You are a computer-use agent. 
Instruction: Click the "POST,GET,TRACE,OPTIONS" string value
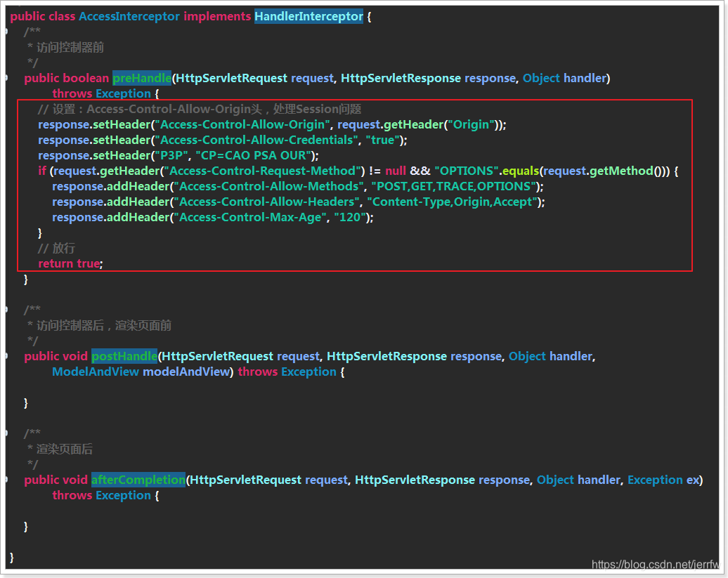tap(454, 187)
